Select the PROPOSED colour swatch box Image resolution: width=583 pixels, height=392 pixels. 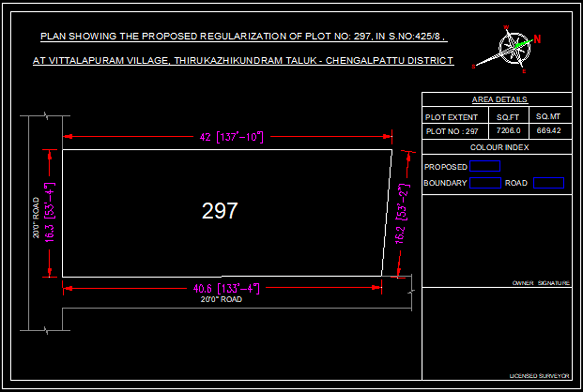(x=484, y=167)
